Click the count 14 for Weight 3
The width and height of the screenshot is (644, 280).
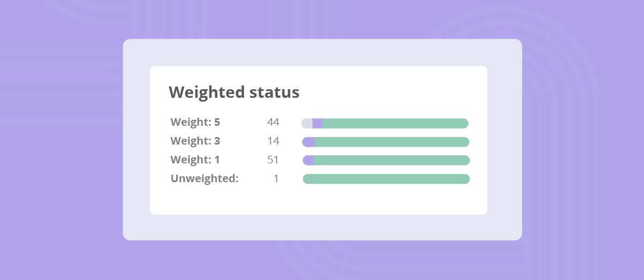click(273, 141)
